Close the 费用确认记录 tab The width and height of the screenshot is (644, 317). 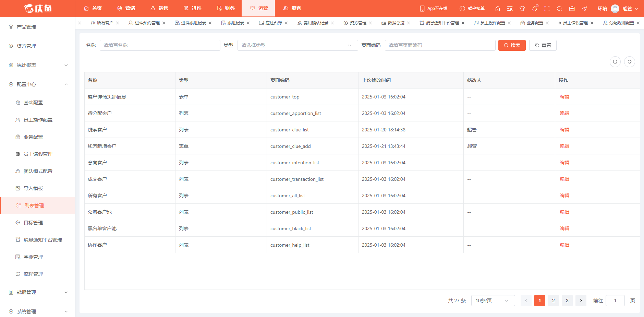click(332, 23)
